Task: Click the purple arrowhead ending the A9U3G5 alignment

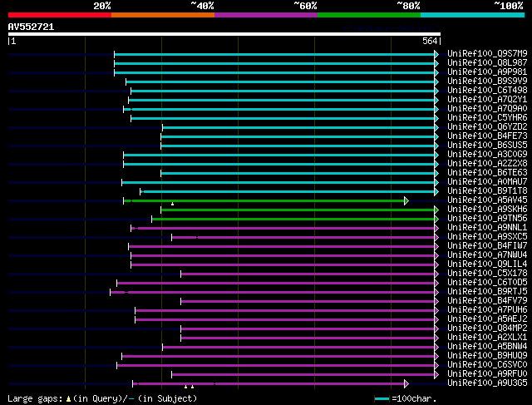Action: pyautogui.click(x=406, y=384)
